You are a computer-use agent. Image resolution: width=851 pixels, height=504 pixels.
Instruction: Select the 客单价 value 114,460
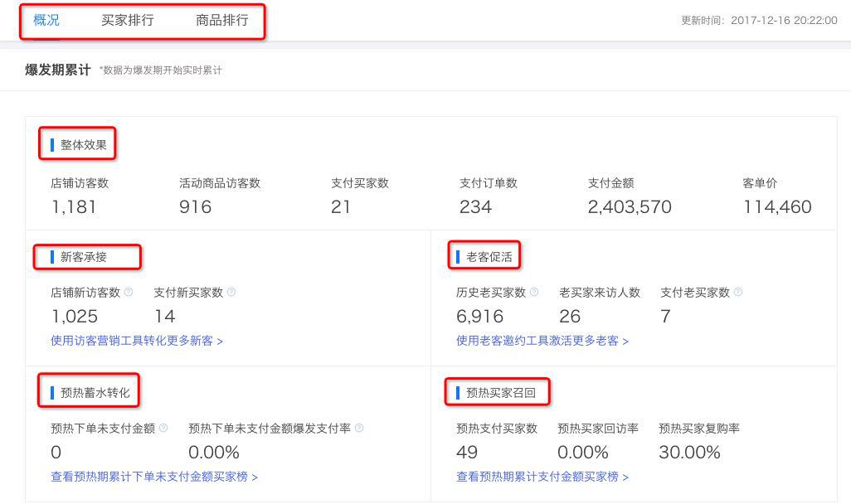777,206
